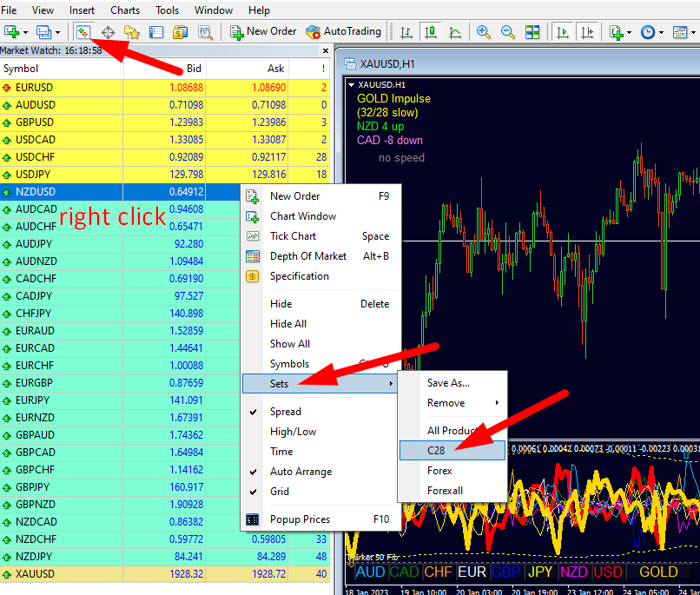
Task: Open Profiles dropdown arrow
Action: click(x=57, y=32)
